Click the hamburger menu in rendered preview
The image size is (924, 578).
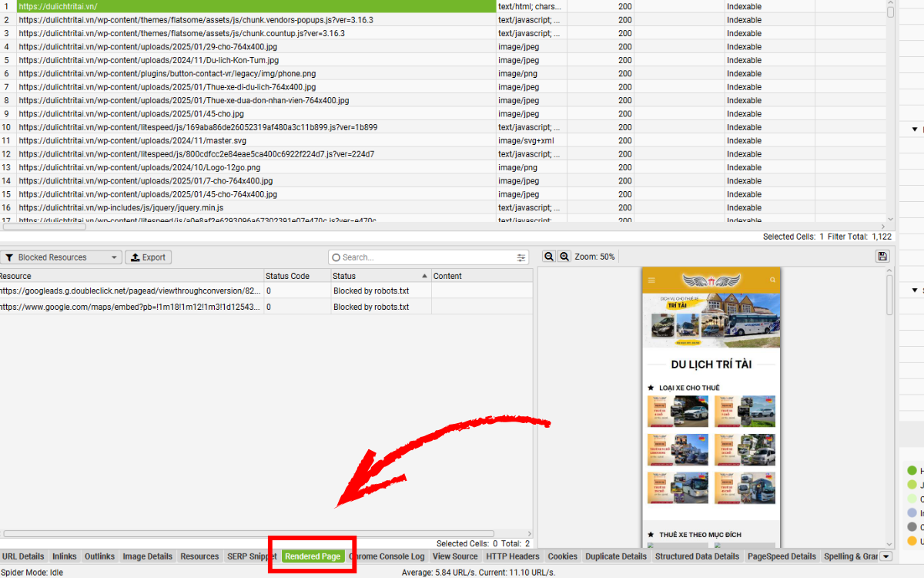coord(651,281)
